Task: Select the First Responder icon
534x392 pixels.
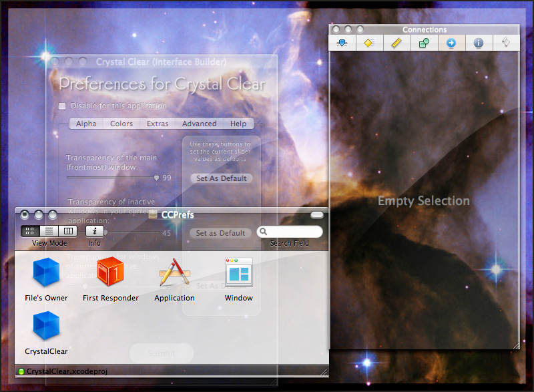Action: pos(110,272)
